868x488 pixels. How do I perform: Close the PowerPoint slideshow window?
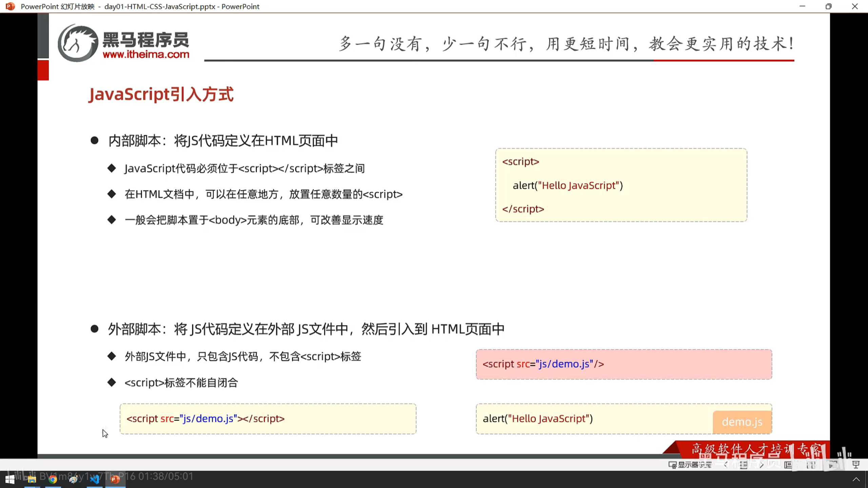855,6
